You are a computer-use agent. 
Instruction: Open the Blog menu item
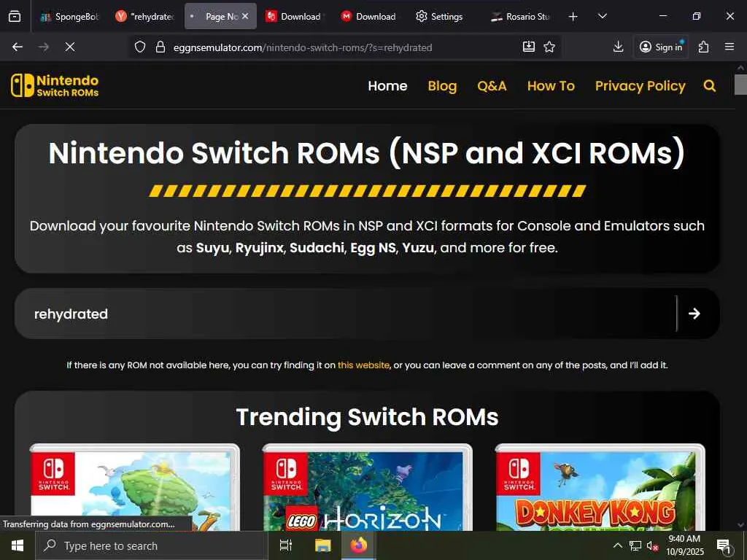point(442,86)
